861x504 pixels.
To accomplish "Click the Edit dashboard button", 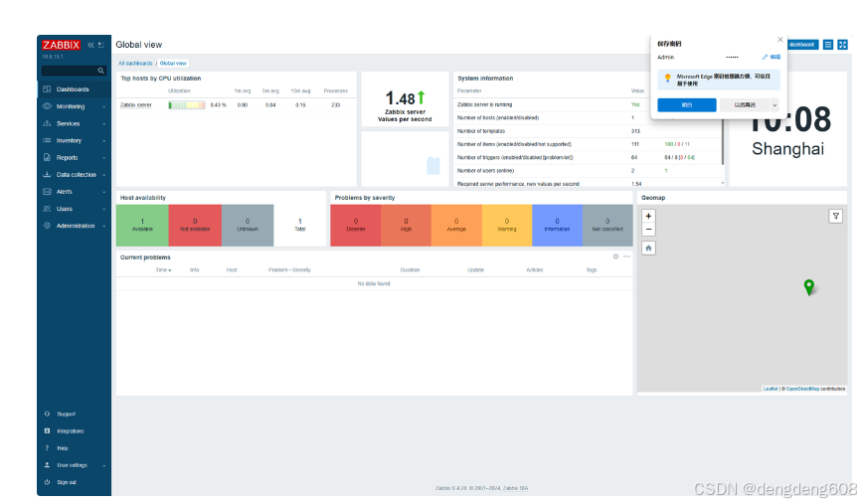I will tap(802, 45).
